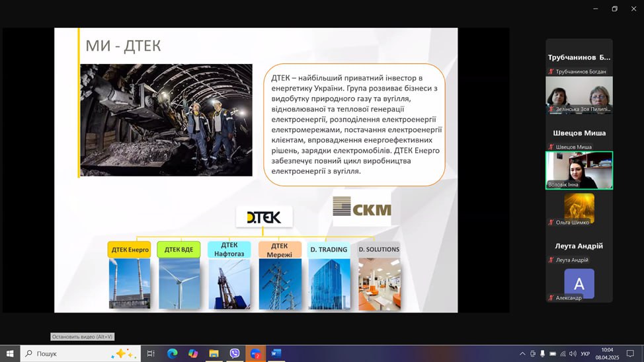Open Task View from the taskbar
The width and height of the screenshot is (644, 362).
(x=151, y=353)
